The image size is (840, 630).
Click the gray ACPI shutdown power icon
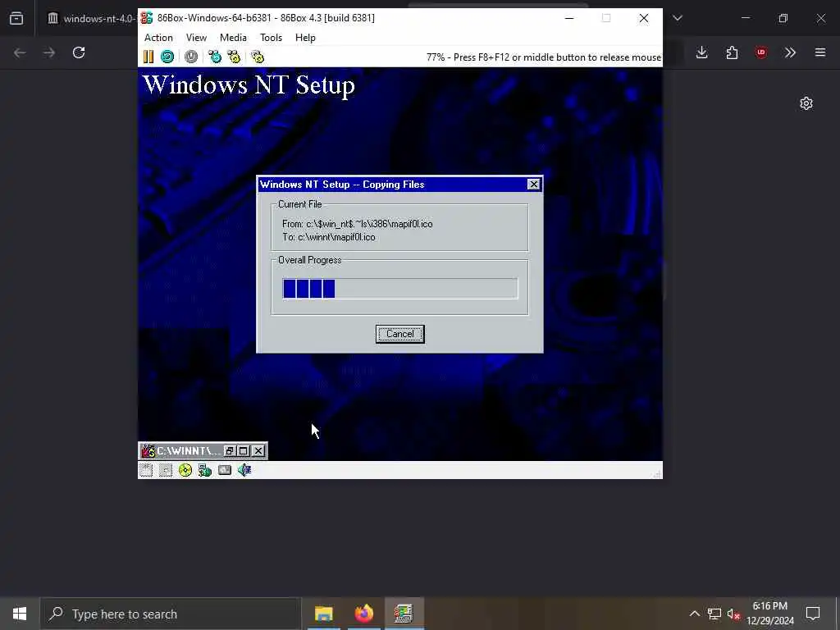191,57
